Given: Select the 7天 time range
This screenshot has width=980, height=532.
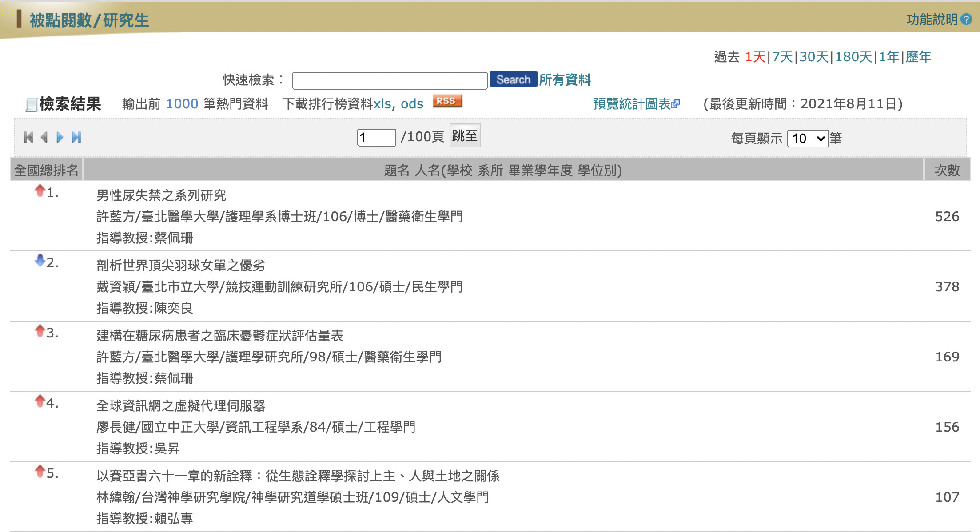Looking at the screenshot, I should coord(782,57).
